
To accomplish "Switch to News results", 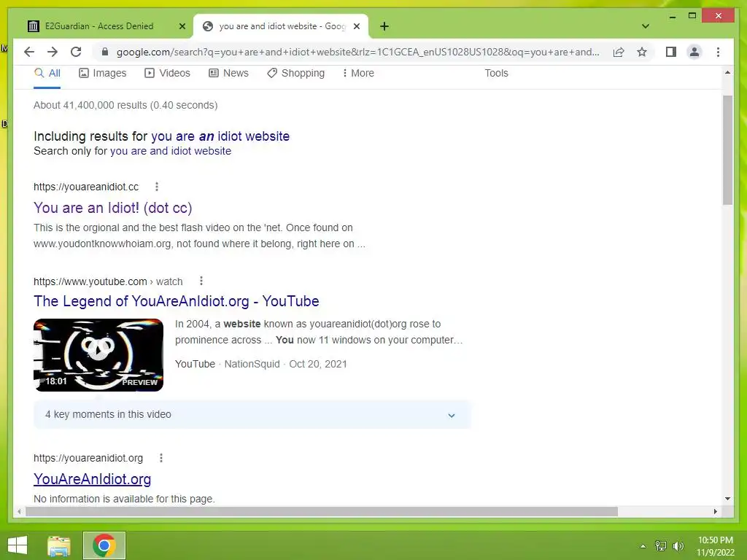I will tap(228, 74).
